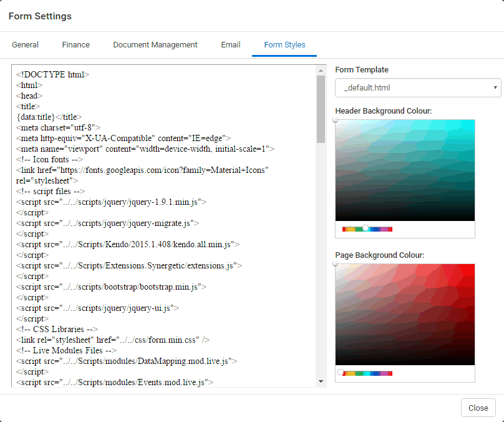Screen dimensions: 504x422
Task: Click the code editor scroll down arrow
Action: (x=321, y=381)
